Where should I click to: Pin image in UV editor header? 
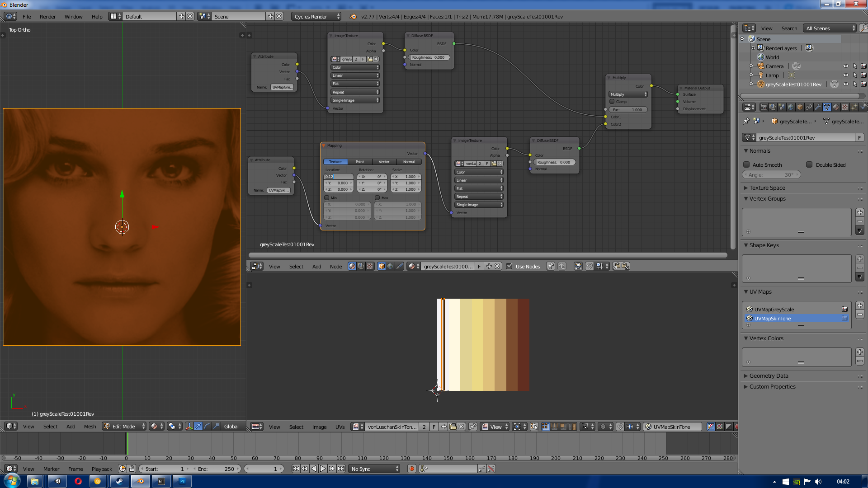(x=472, y=427)
